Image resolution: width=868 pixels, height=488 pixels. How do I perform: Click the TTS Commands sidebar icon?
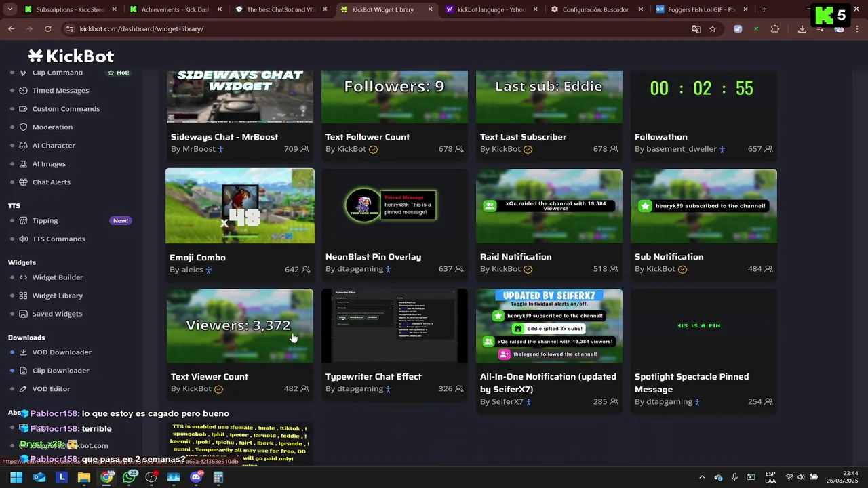pyautogui.click(x=23, y=239)
